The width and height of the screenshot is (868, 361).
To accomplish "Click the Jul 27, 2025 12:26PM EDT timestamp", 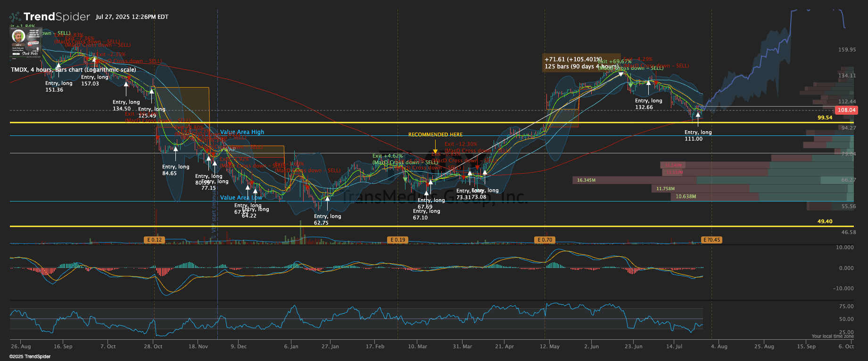I will pos(132,17).
